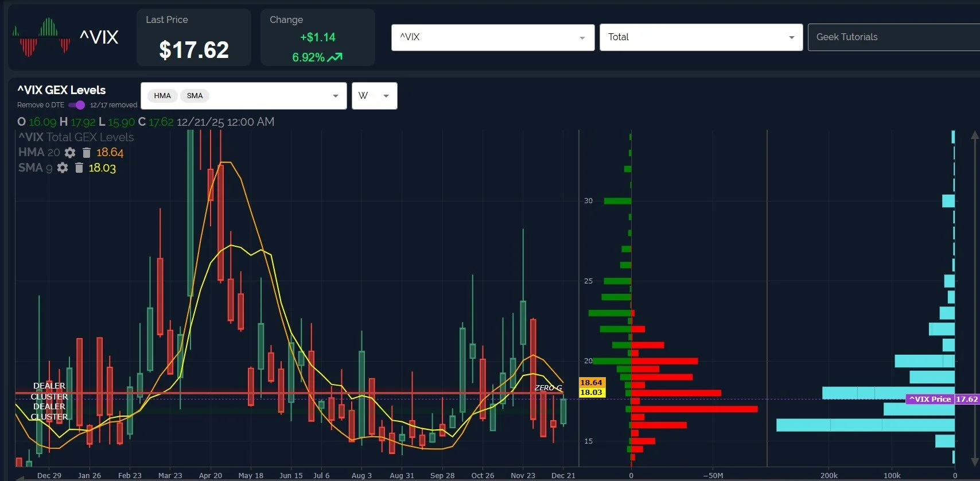This screenshot has height=481, width=980.
Task: Delete the HMA 20 indicator
Action: pos(87,153)
